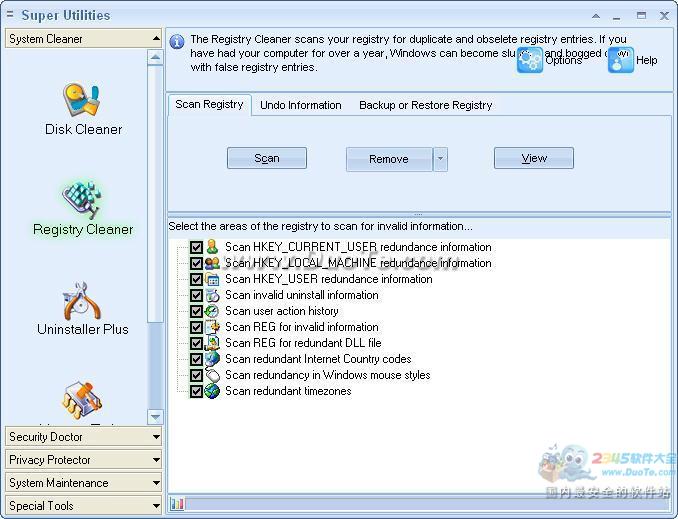678x519 pixels.
Task: Disable Scan REG for invalid information
Action: coord(196,327)
